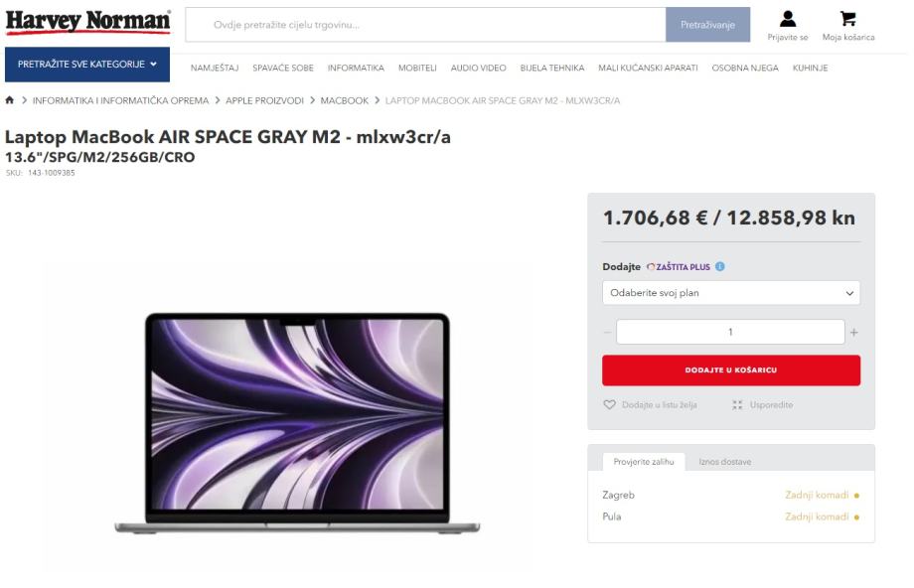Open the account icon labeled Prijavite se
Image resolution: width=914 pixels, height=588 pixels.
click(788, 19)
